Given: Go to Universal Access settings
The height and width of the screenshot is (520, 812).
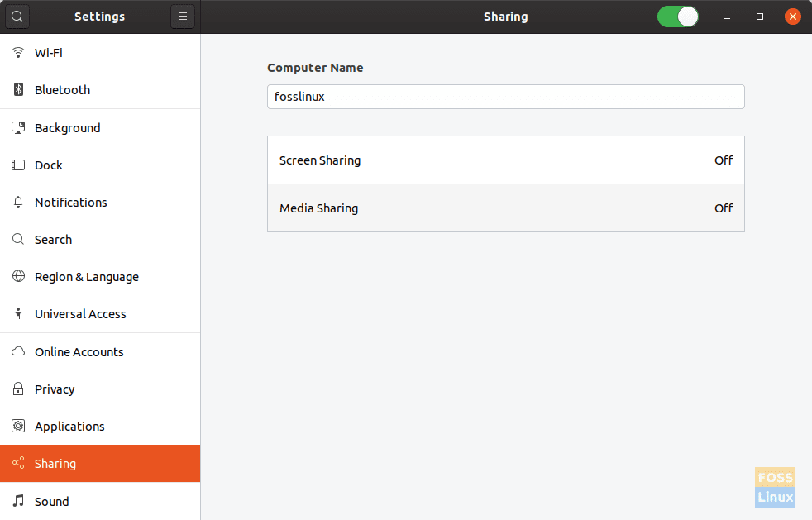Looking at the screenshot, I should pos(80,314).
